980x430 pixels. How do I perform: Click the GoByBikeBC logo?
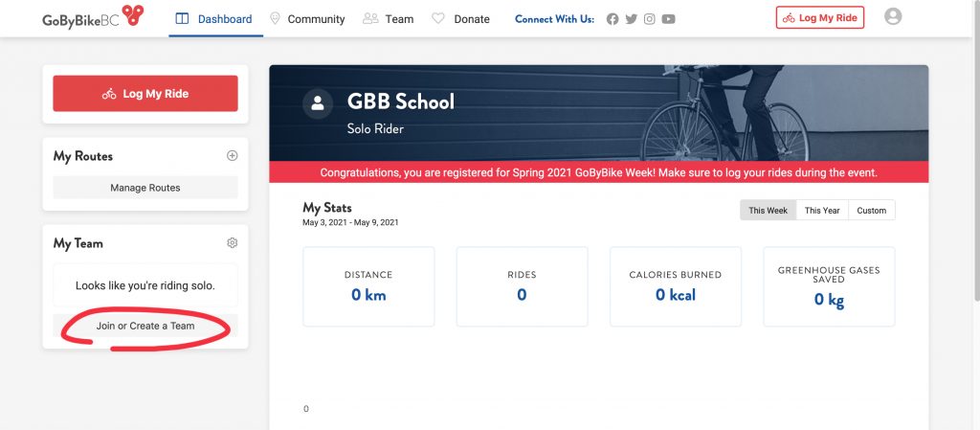tap(93, 16)
